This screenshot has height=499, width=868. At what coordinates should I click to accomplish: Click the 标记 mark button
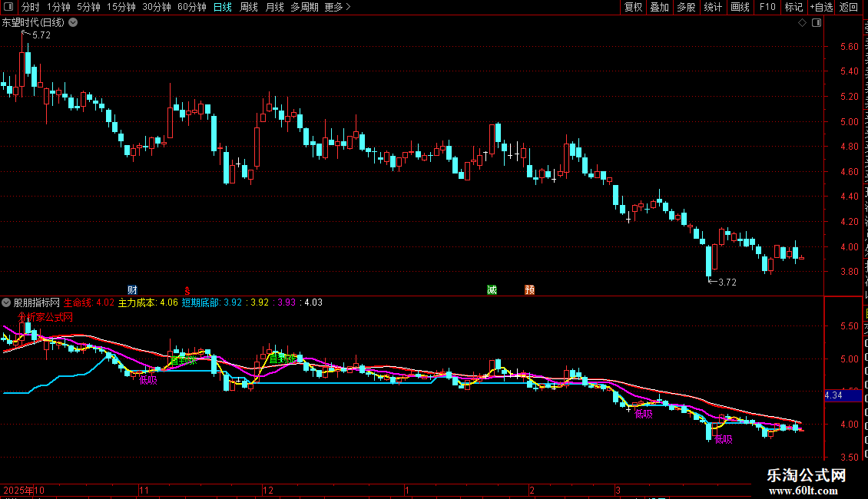[793, 7]
